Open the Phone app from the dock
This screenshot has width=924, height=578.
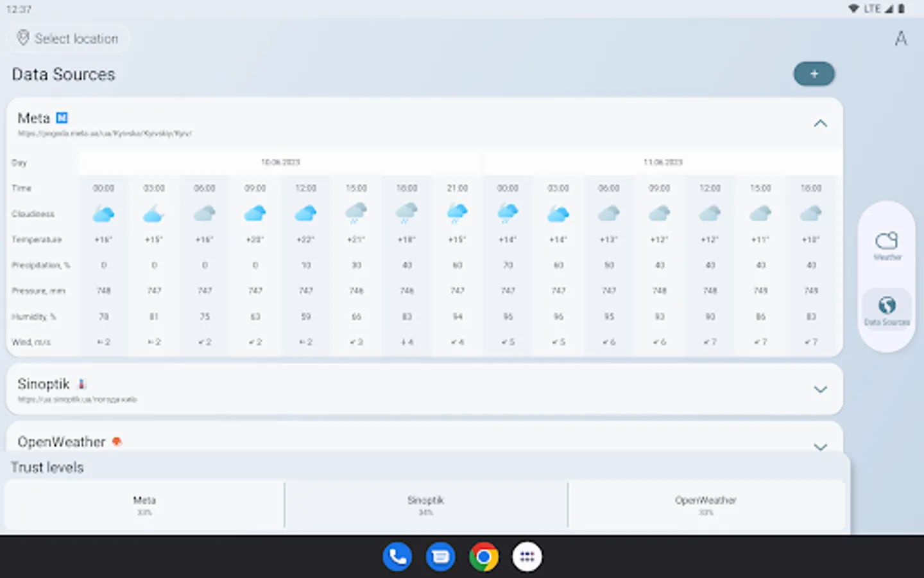pyautogui.click(x=398, y=557)
